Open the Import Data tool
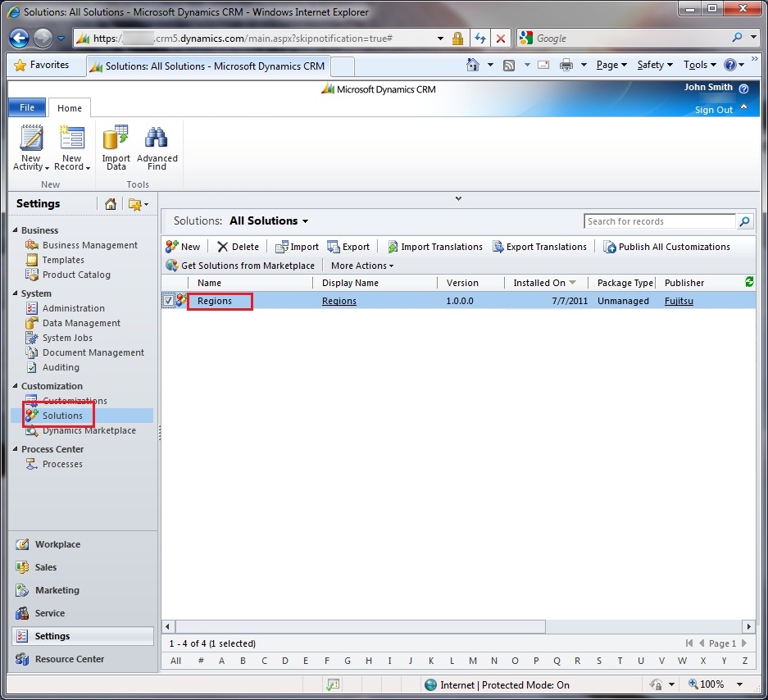 (116, 148)
